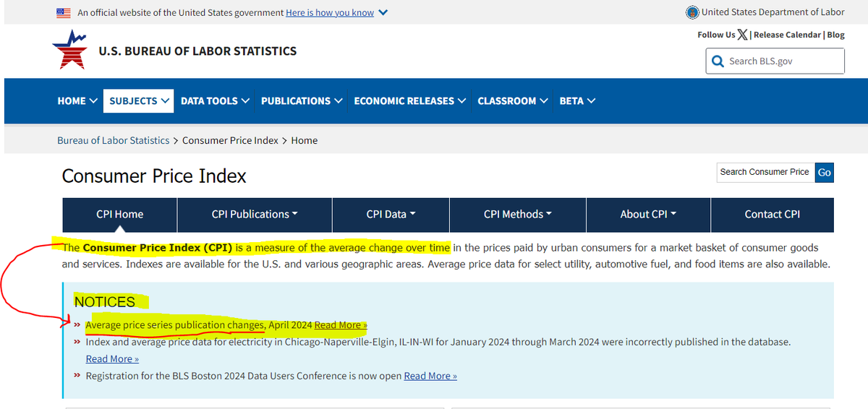Image resolution: width=868 pixels, height=409 pixels.
Task: Click the 'Home' breadcrumb text
Action: click(x=305, y=140)
